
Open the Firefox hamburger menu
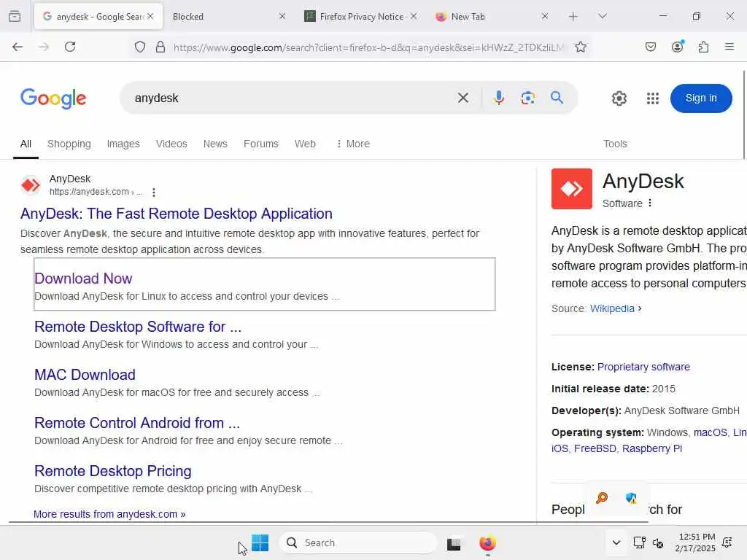(729, 47)
